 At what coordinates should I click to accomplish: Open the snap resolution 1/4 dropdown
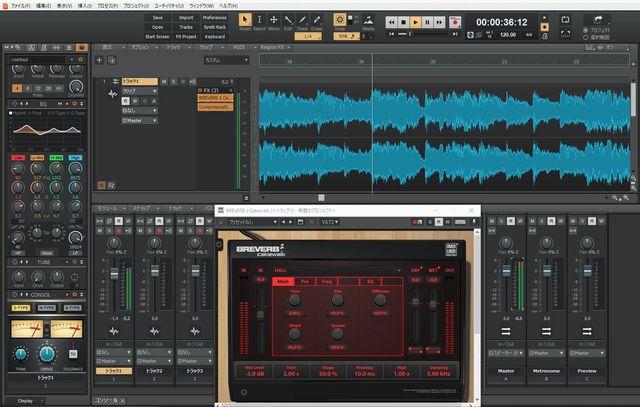pos(308,36)
